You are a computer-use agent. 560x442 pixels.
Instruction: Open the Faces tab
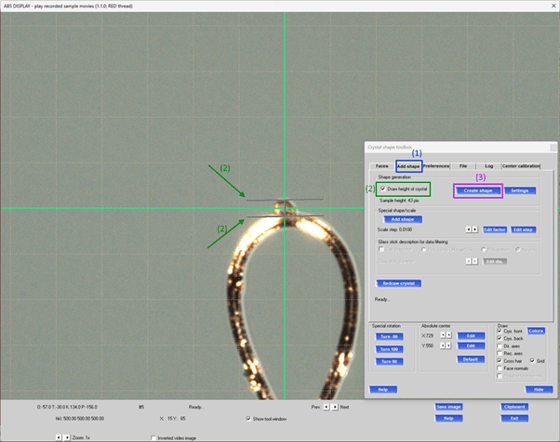(382, 166)
